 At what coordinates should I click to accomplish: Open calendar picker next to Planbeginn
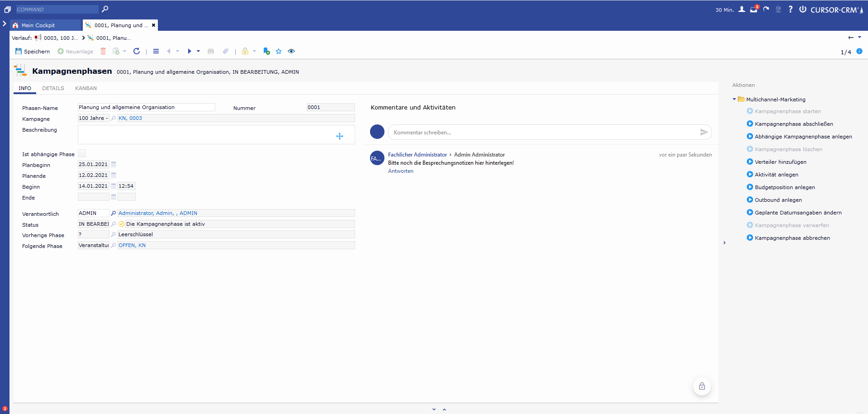pyautogui.click(x=114, y=165)
